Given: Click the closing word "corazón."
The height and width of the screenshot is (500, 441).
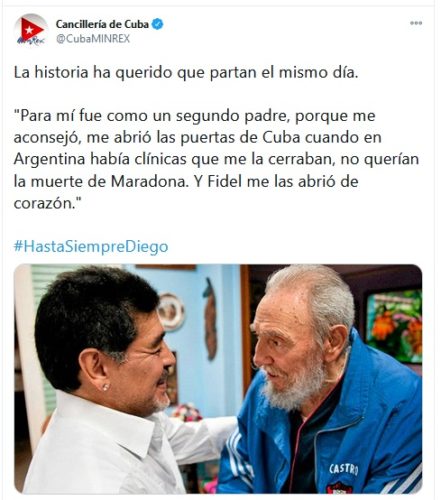Looking at the screenshot, I should [x=45, y=204].
